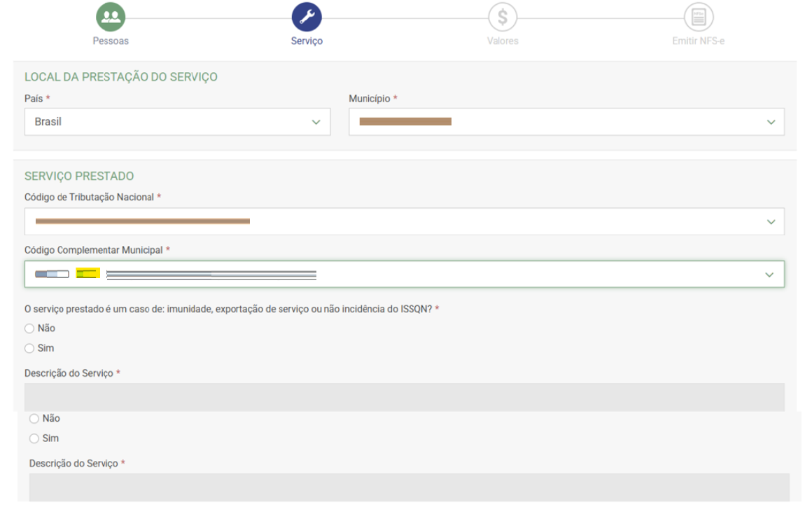The width and height of the screenshot is (812, 512).
Task: Click the chevron arrow in Município field
Action: tap(771, 122)
